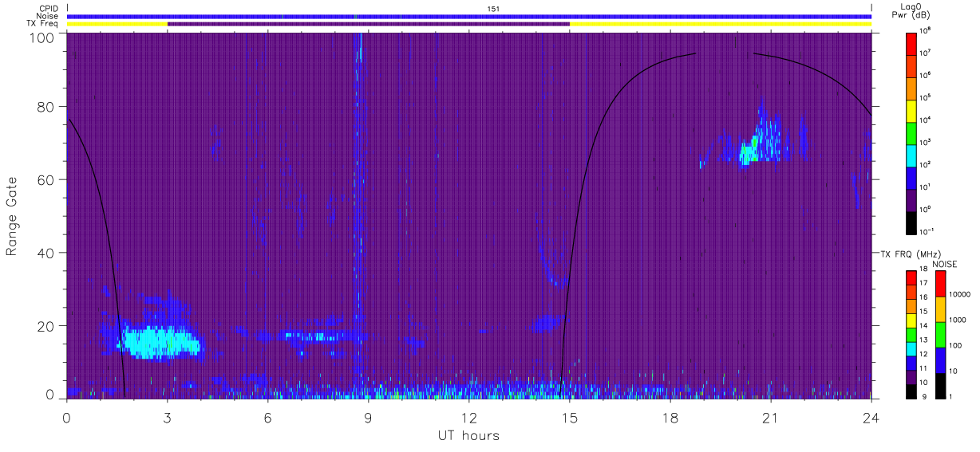The width and height of the screenshot is (980, 452).
Task: Select the yellow 14–15 MHz TX FRQ swatch
Action: tap(911, 320)
